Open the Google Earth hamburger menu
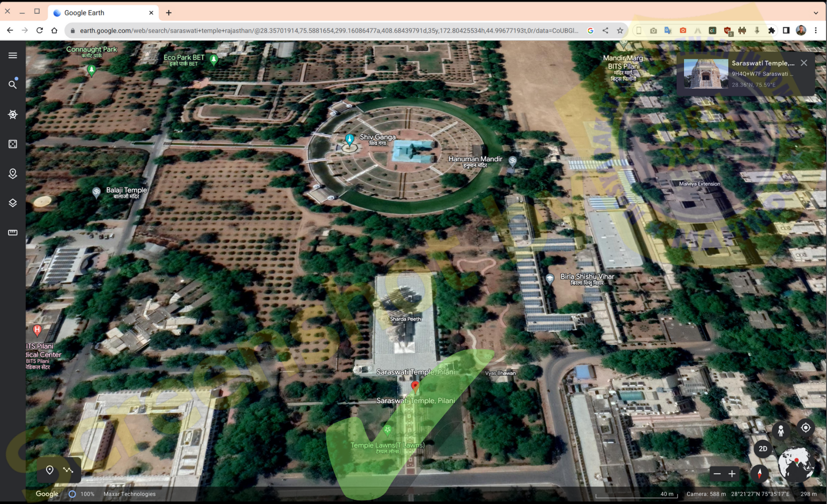 (13, 56)
